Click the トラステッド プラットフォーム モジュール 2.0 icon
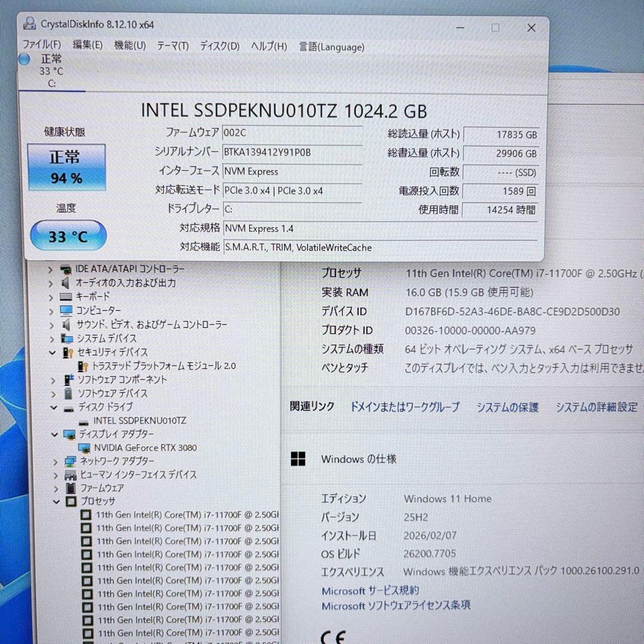This screenshot has width=644, height=644. click(82, 366)
